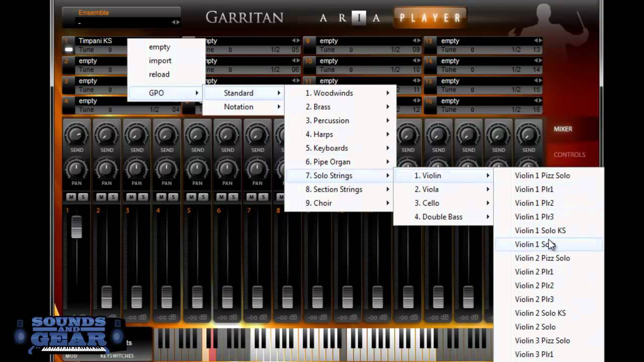Solo mixer channel 5
The width and height of the screenshot is (644, 362).
(203, 197)
